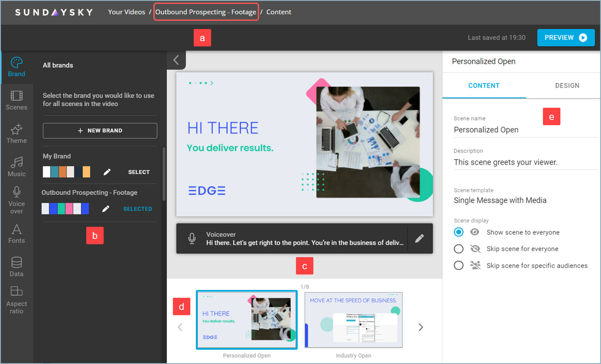Open the Scenes panel in sidebar

point(17,100)
